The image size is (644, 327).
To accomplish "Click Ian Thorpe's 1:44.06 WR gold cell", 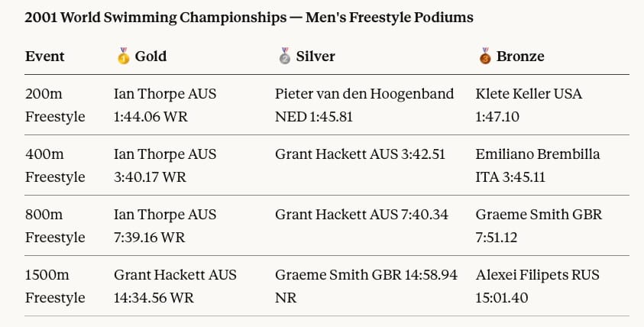I will coord(165,105).
